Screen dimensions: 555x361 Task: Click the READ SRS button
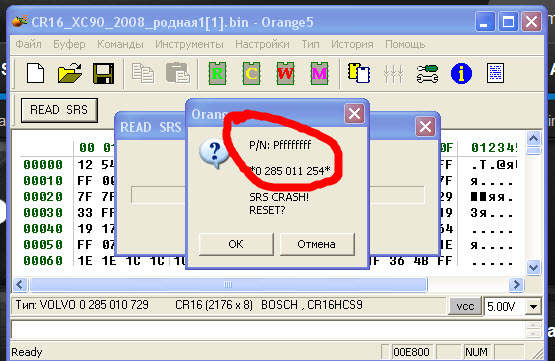[x=59, y=110]
